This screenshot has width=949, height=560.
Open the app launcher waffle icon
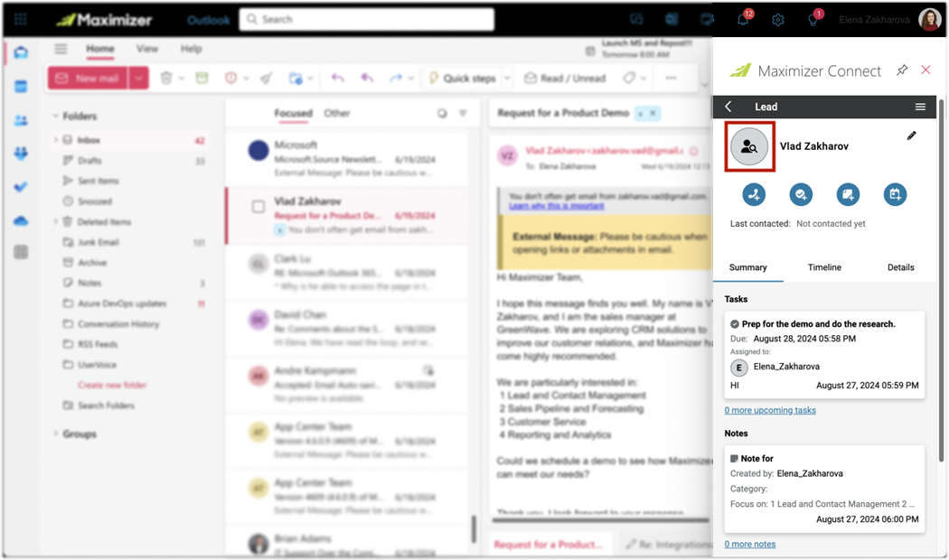coord(21,19)
